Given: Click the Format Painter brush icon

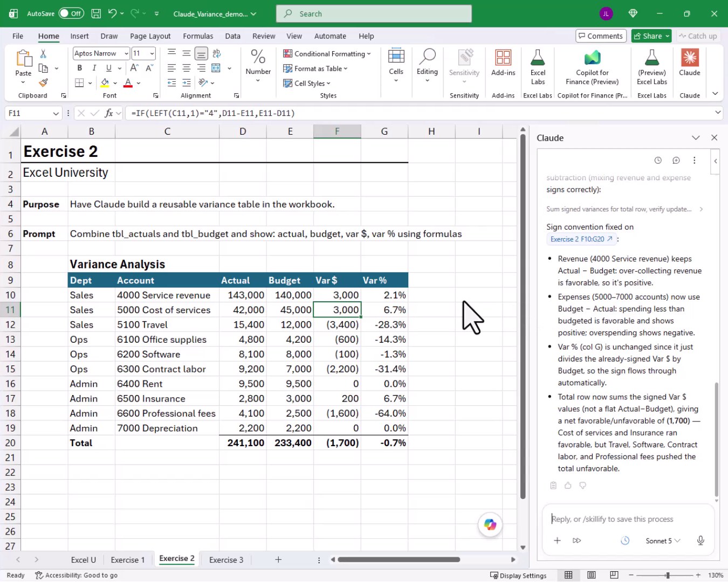Looking at the screenshot, I should point(43,82).
